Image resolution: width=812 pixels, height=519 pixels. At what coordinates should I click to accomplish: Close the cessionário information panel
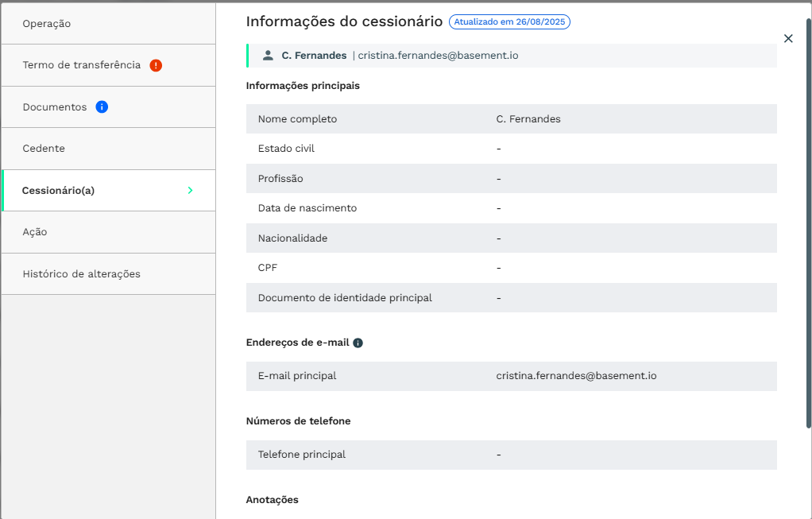pos(788,38)
